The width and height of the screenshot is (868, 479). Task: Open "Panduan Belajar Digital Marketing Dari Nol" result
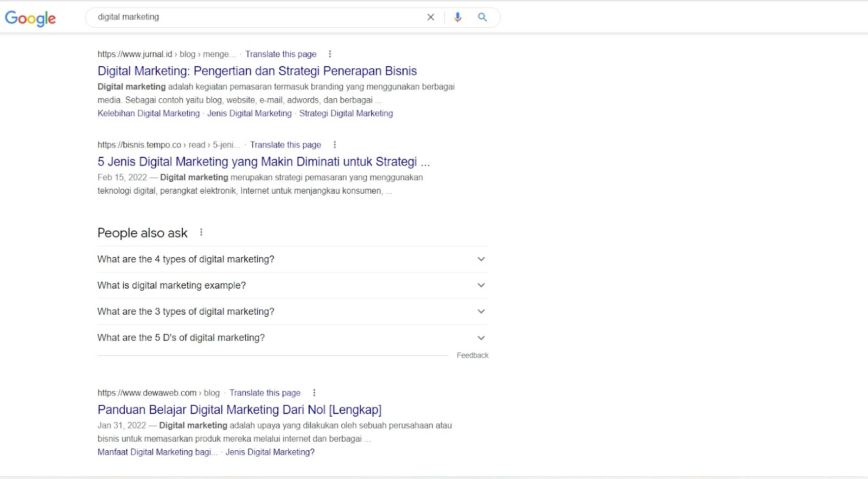click(239, 410)
